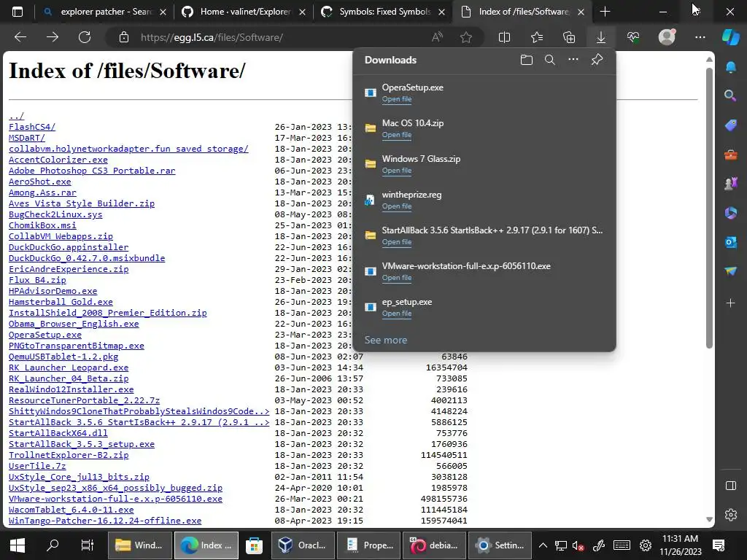Open sidebar notifications bell icon
Viewport: 747px width, 560px height.
(x=730, y=67)
